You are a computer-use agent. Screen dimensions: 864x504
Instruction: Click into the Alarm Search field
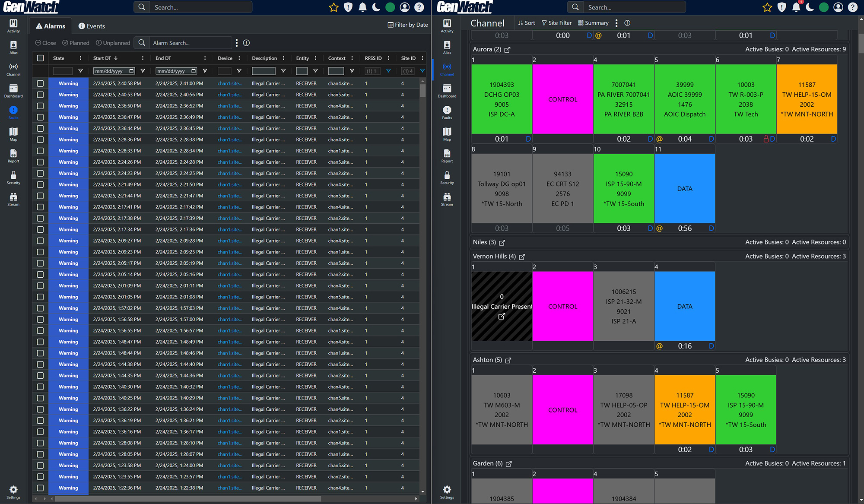[x=191, y=43]
